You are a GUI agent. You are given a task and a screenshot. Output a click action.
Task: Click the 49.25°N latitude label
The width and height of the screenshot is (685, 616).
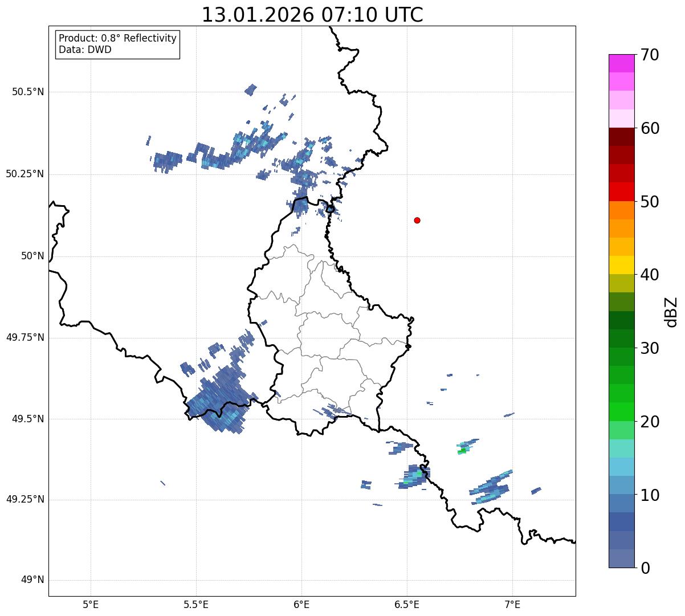(x=25, y=499)
